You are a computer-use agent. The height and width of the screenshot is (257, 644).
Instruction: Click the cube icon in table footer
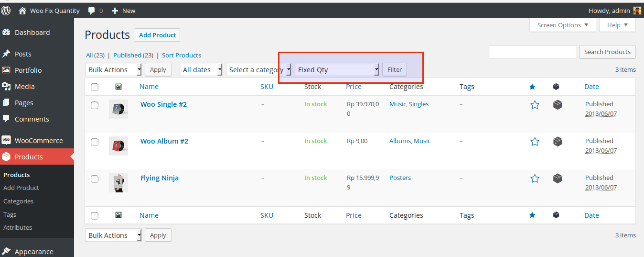[556, 215]
